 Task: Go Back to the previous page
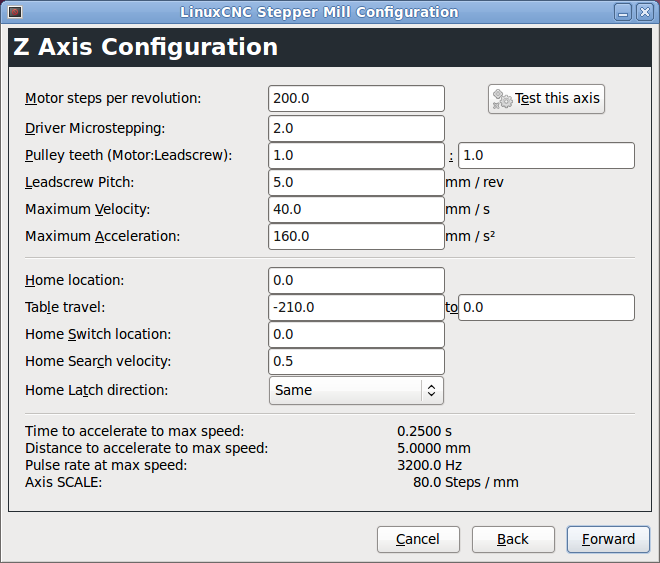click(x=512, y=539)
